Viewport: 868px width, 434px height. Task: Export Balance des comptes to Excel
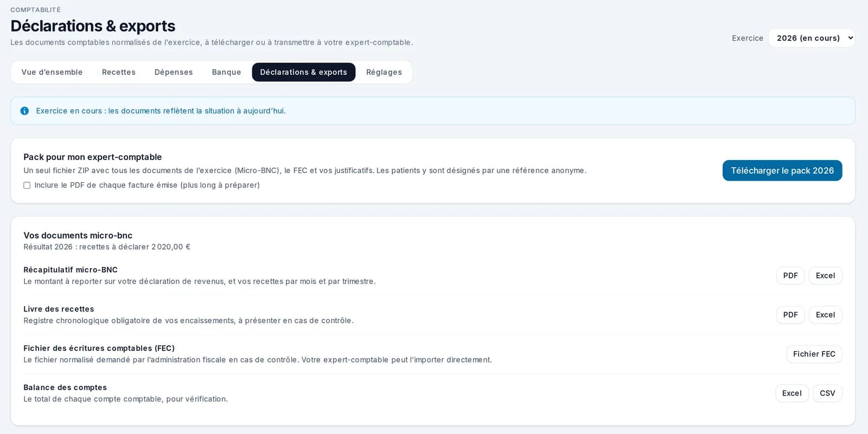pos(792,393)
